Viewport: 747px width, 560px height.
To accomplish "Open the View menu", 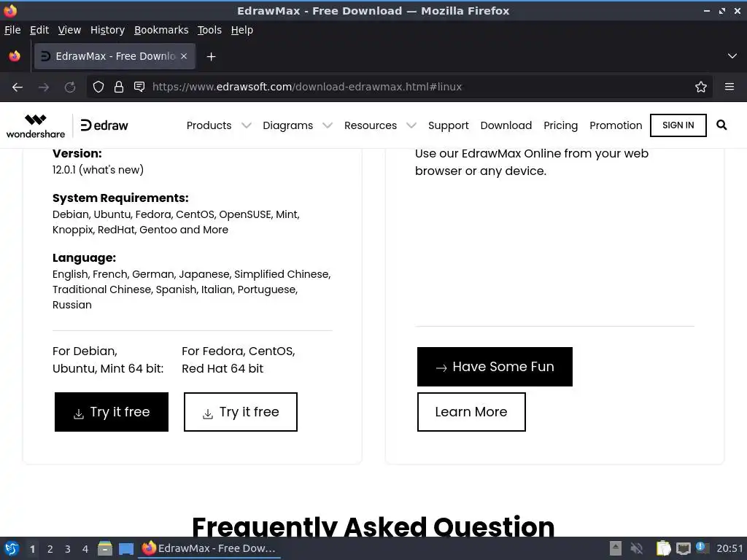I will point(69,30).
